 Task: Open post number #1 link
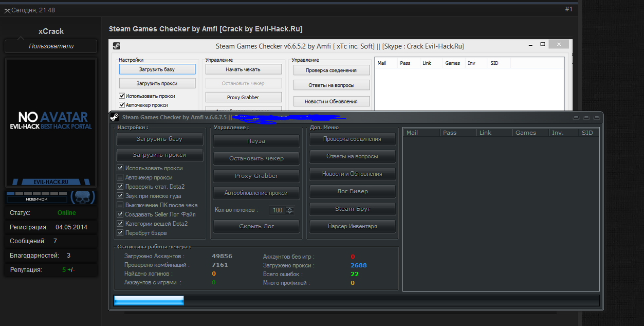tap(568, 9)
